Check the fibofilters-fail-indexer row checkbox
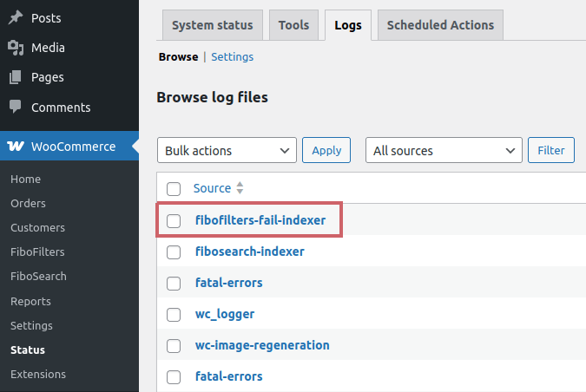The image size is (586, 392). click(x=174, y=221)
